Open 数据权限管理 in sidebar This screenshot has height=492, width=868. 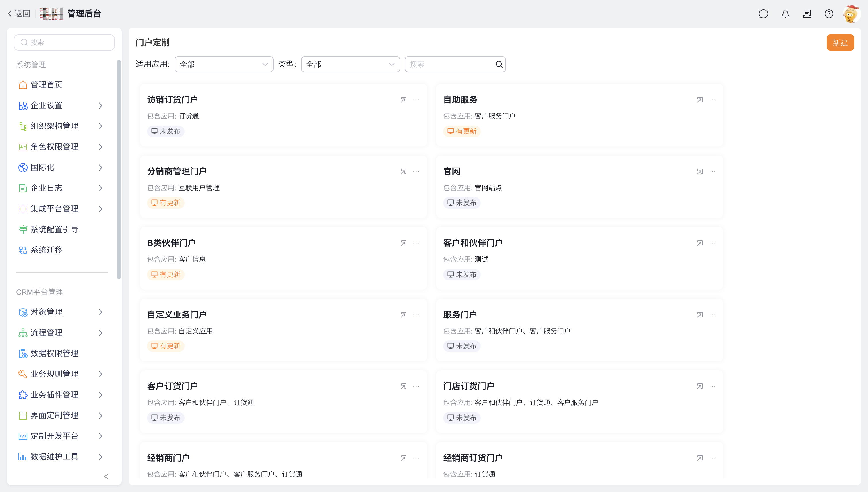(x=55, y=353)
